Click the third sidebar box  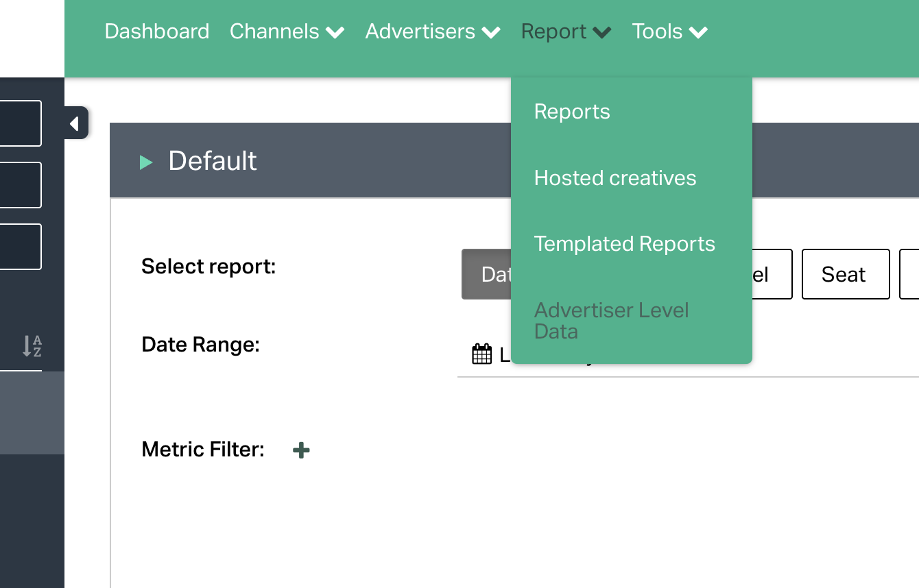tap(21, 247)
